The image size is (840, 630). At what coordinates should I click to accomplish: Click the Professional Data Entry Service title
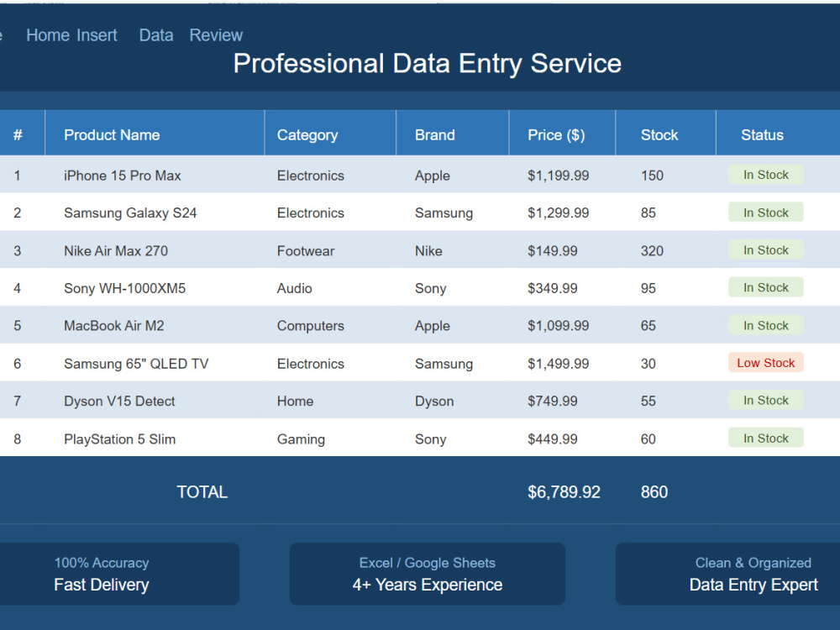(428, 64)
